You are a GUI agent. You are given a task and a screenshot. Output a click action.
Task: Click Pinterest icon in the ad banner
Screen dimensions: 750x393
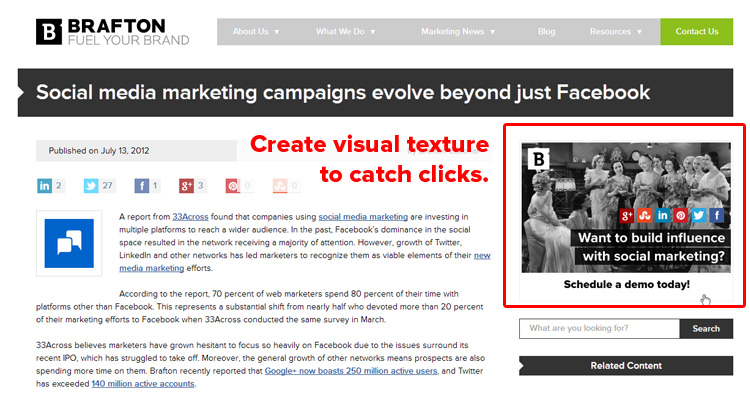click(x=680, y=216)
